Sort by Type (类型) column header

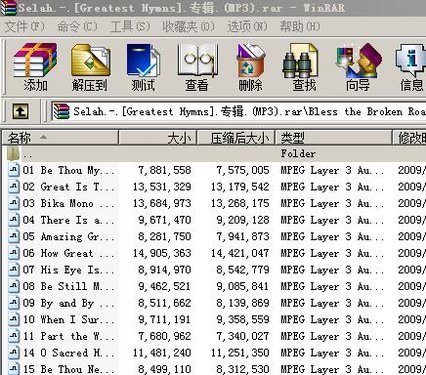click(x=333, y=138)
